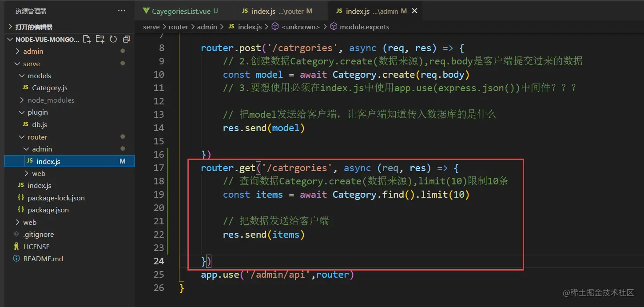Click line number 24 in the gutter
Viewport: 644px width, 307px height.
159,261
